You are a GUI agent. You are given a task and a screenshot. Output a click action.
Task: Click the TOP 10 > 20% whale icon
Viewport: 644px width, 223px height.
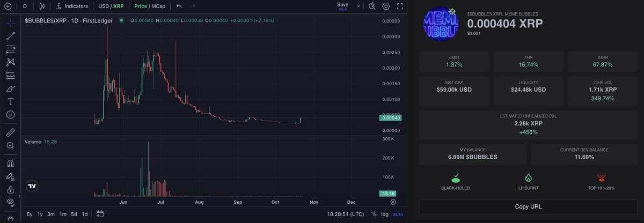click(x=601, y=177)
